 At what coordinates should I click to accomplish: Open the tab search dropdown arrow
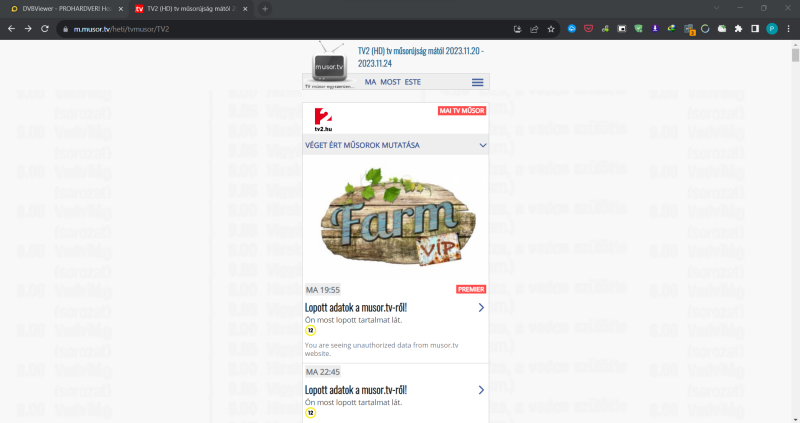click(716, 8)
